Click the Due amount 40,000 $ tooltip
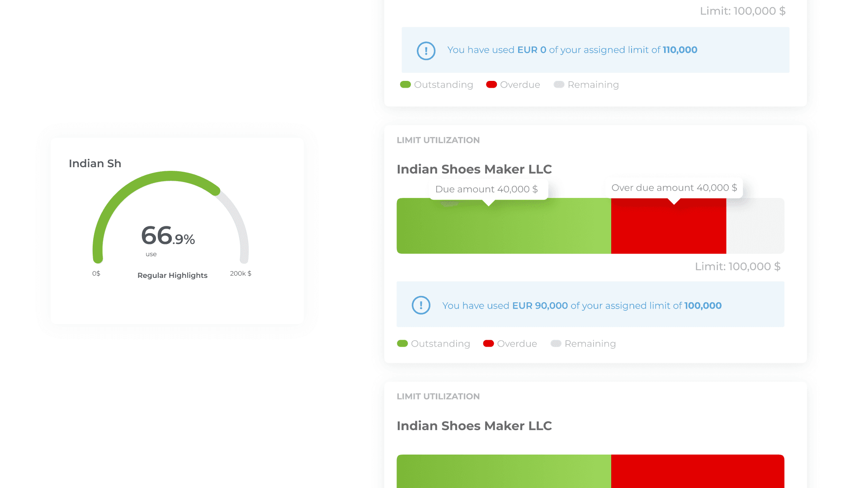Image resolution: width=868 pixels, height=488 pixels. [486, 189]
